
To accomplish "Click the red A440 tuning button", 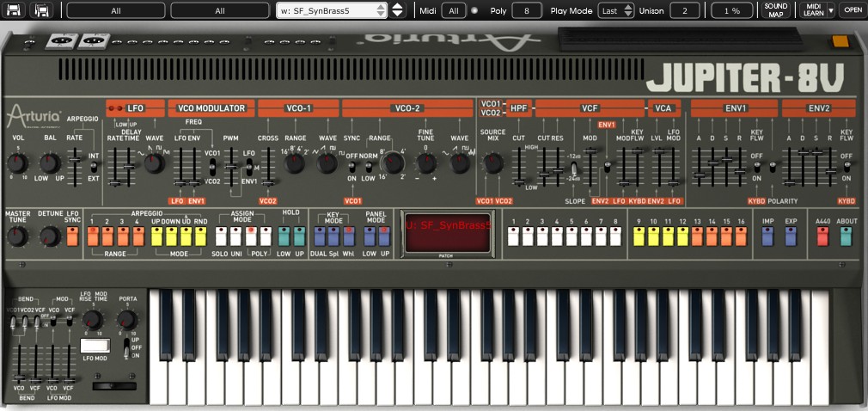I will (x=822, y=236).
